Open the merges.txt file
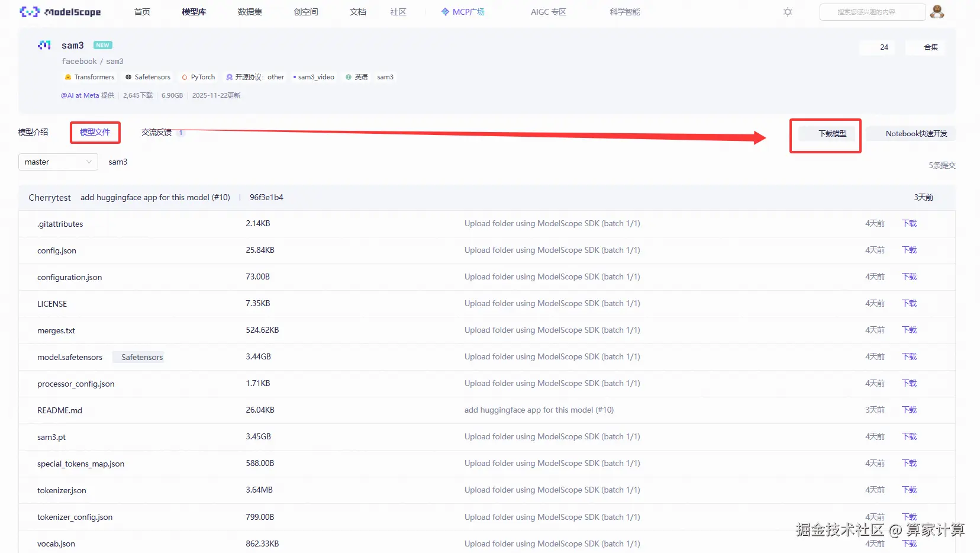Image resolution: width=980 pixels, height=553 pixels. point(56,330)
